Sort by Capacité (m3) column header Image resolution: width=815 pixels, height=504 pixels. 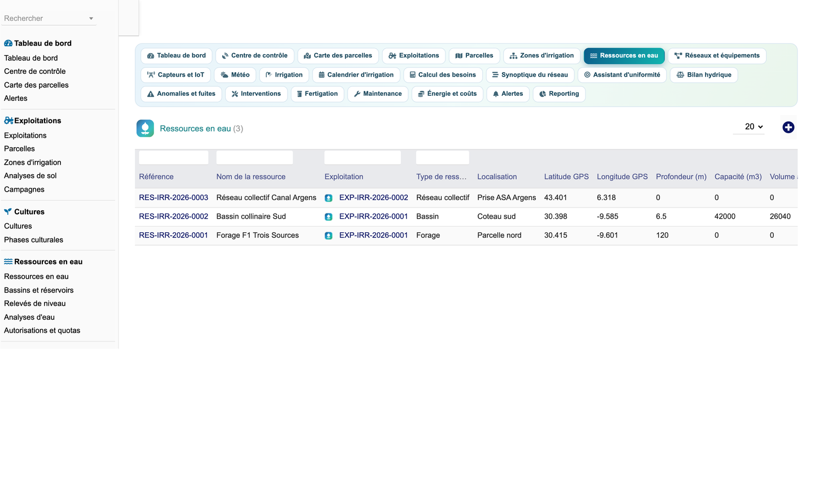point(738,177)
